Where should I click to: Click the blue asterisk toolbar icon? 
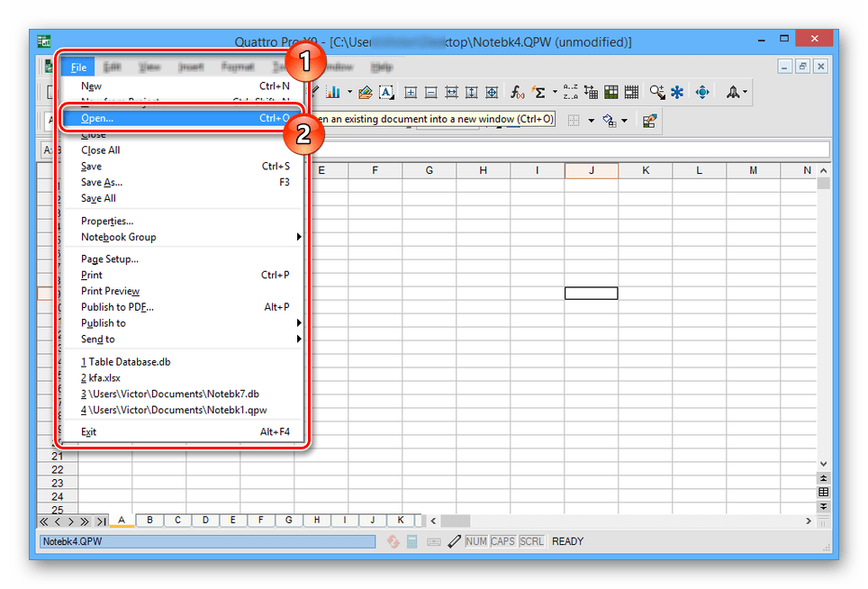[677, 92]
